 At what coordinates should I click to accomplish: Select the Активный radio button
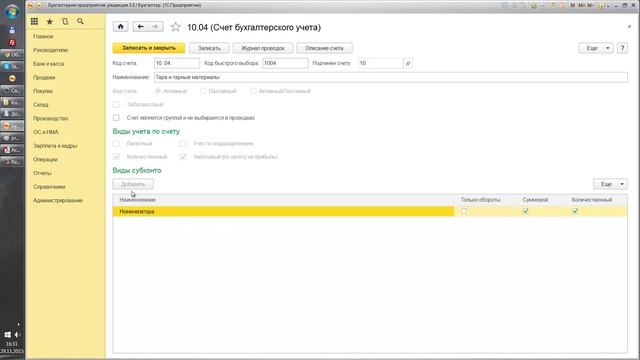(x=158, y=91)
